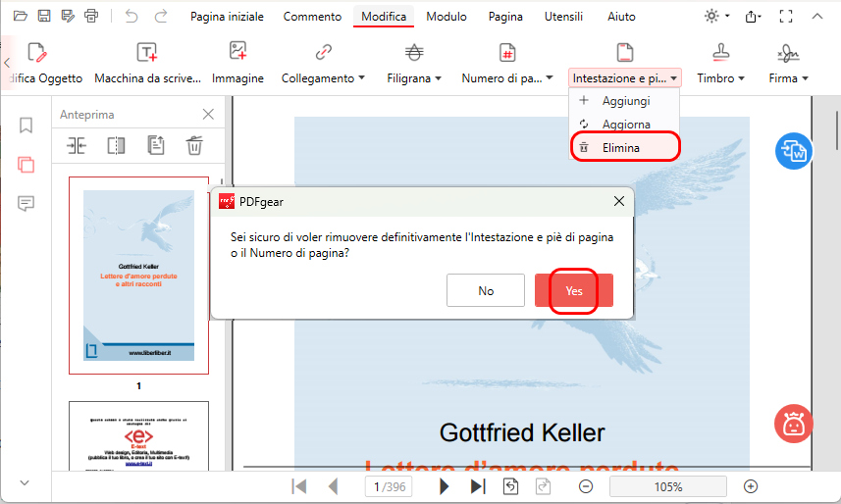Viewport: 841px width, 504px height.
Task: Click the blue convert to Word icon
Action: coord(792,152)
